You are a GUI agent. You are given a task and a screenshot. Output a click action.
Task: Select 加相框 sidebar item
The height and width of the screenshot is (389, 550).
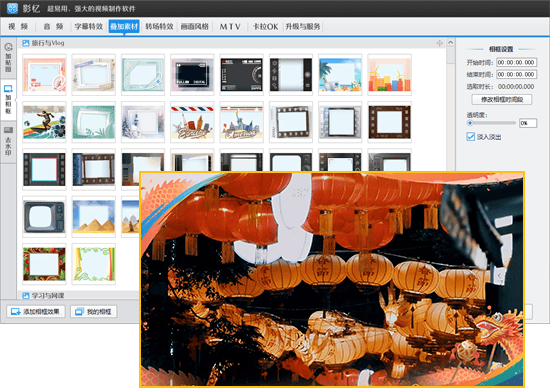tap(8, 100)
